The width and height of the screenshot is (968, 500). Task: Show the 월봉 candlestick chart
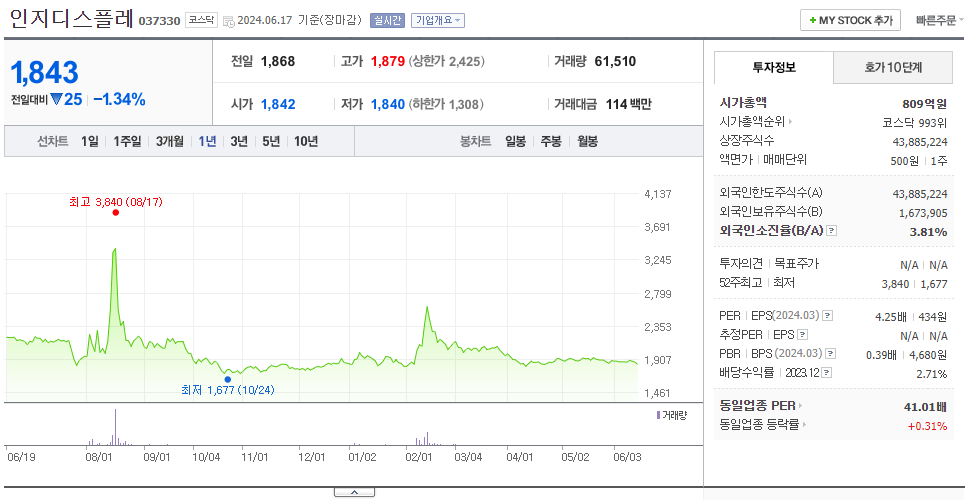tap(588, 141)
